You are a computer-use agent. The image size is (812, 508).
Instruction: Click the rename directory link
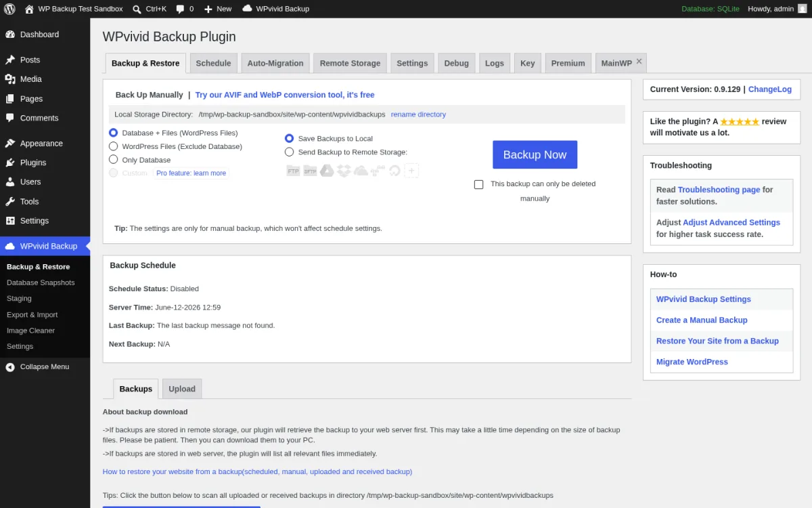tap(418, 114)
